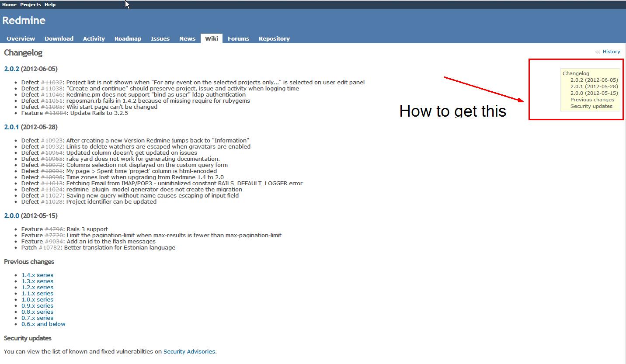Switch to the Overview tab

tap(21, 38)
